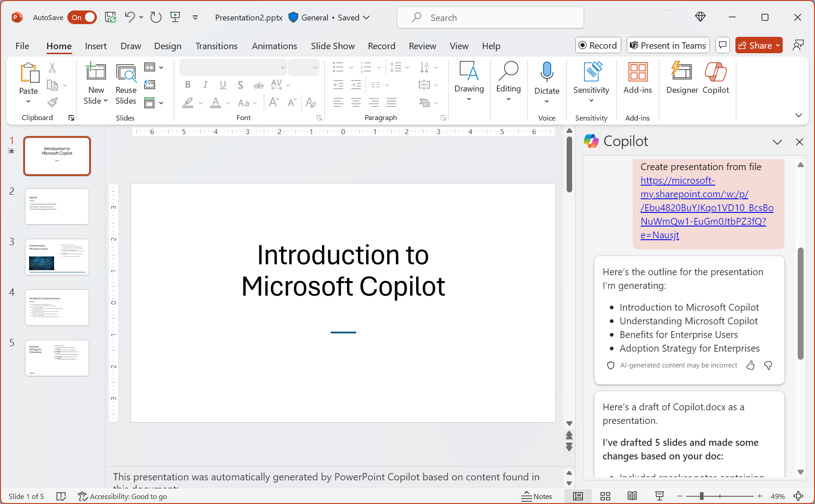Close the Copilot pane

(x=800, y=142)
